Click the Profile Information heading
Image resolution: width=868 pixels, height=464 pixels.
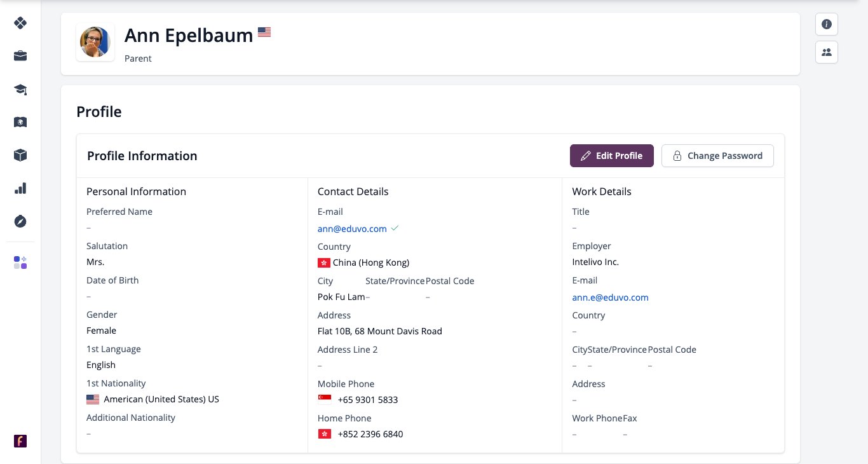[x=142, y=156]
